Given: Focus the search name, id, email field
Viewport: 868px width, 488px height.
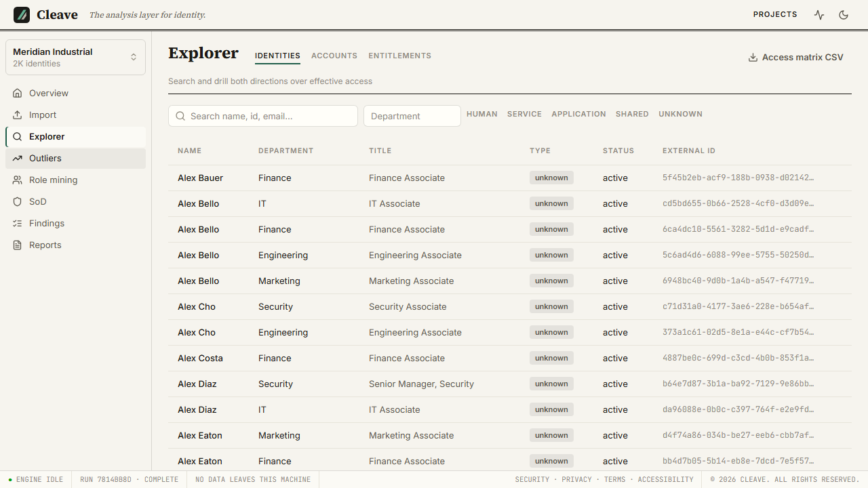Looking at the screenshot, I should click(x=263, y=116).
